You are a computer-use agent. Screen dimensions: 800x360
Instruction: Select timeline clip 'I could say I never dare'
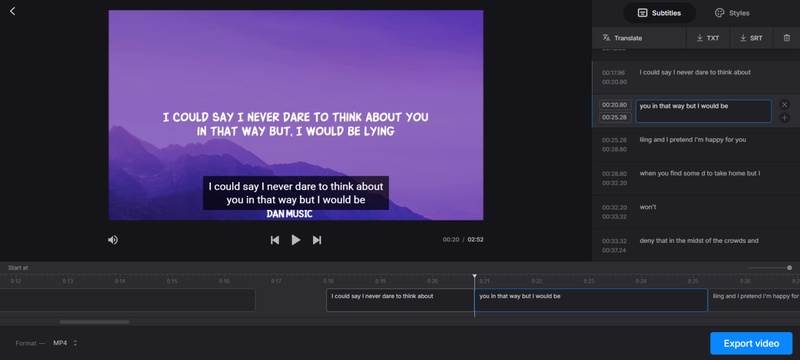pos(400,300)
